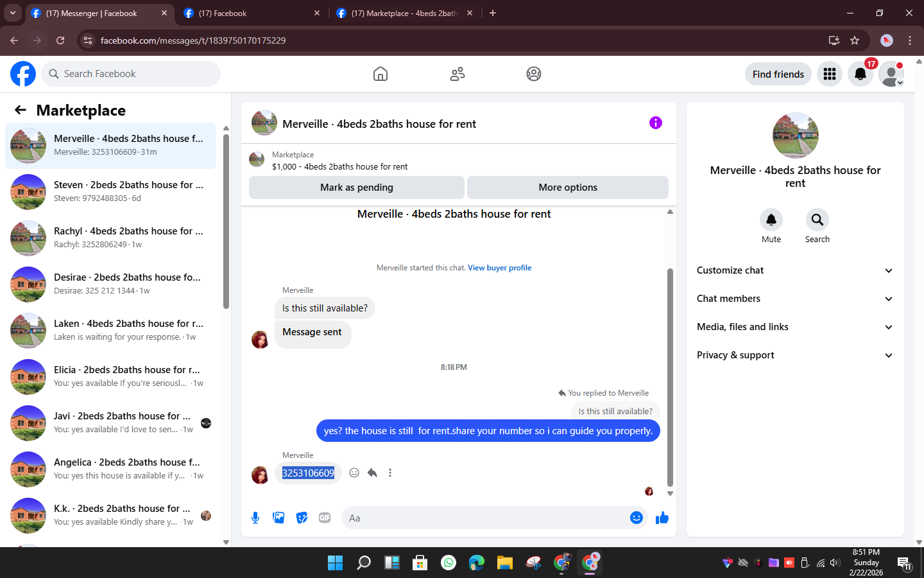Switch to the Marketplace browser tab
Screen dimensions: 924x578
[x=404, y=13]
